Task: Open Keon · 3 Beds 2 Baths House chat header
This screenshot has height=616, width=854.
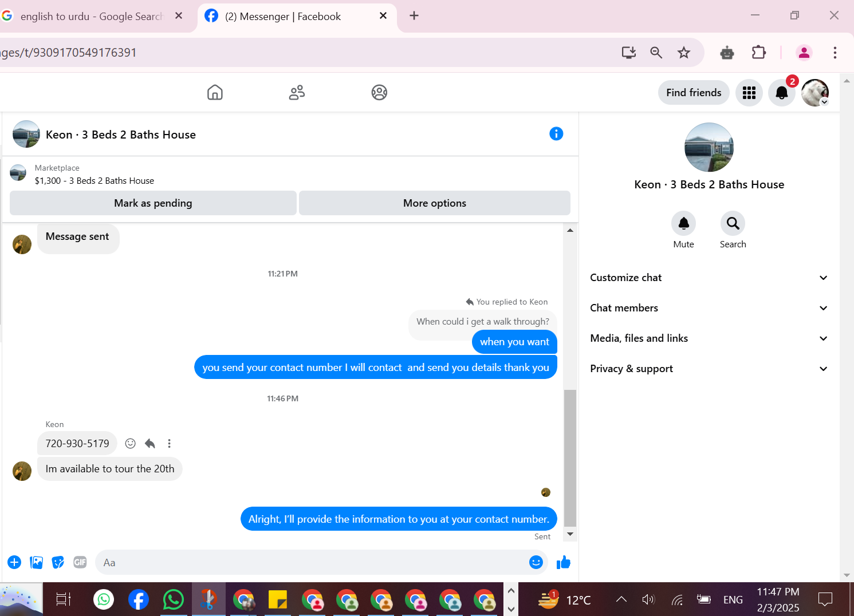Action: (x=121, y=135)
